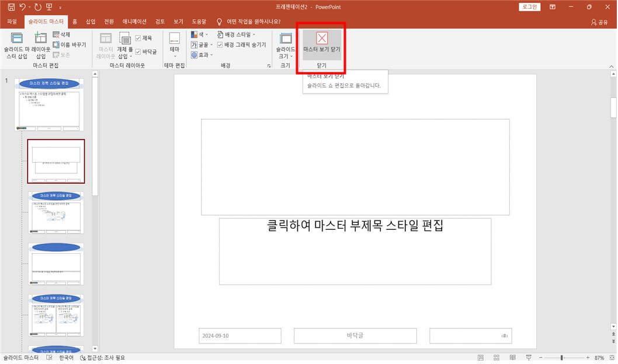
Task: Click the 바닥글 footer placeholder
Action: pos(355,335)
